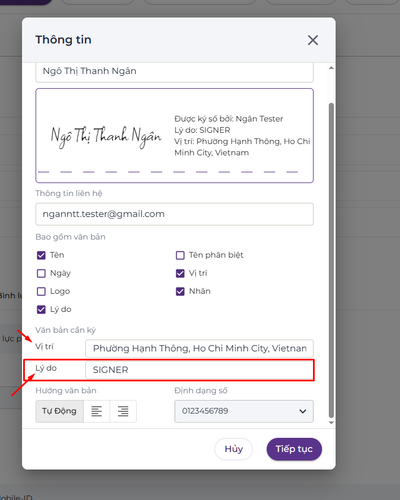
Task: Click the Bao gồm văn bản label
Action: [70, 237]
